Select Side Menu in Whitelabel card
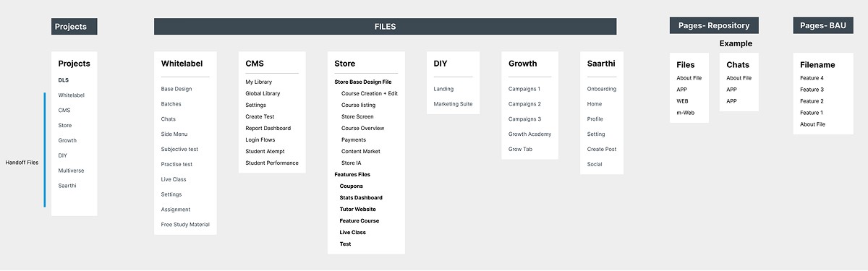 pos(174,134)
